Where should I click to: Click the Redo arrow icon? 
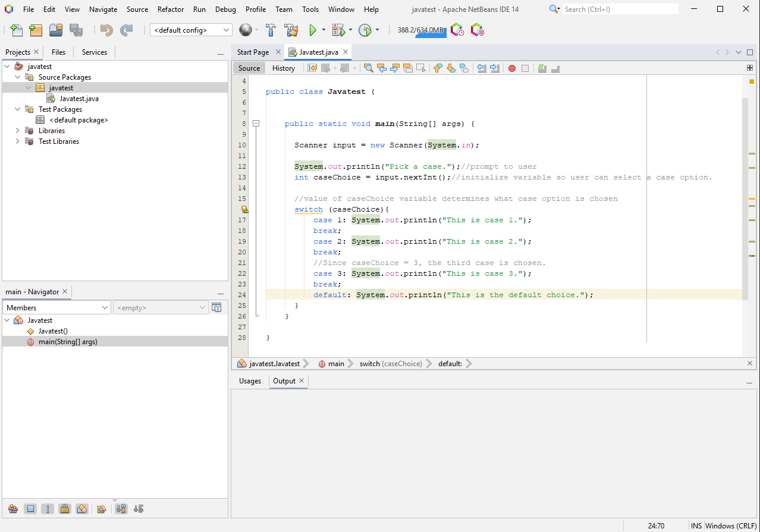(x=127, y=30)
